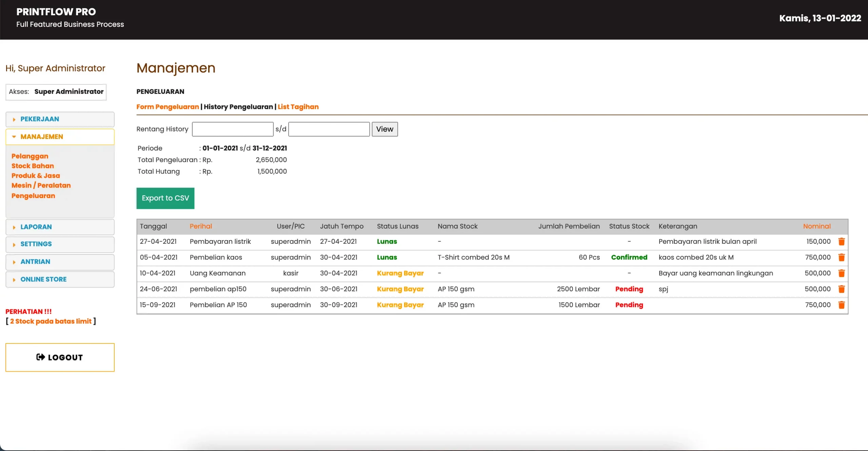The image size is (868, 451).
Task: Click Kurang Bayar status dated 15-09-2021
Action: (x=400, y=305)
